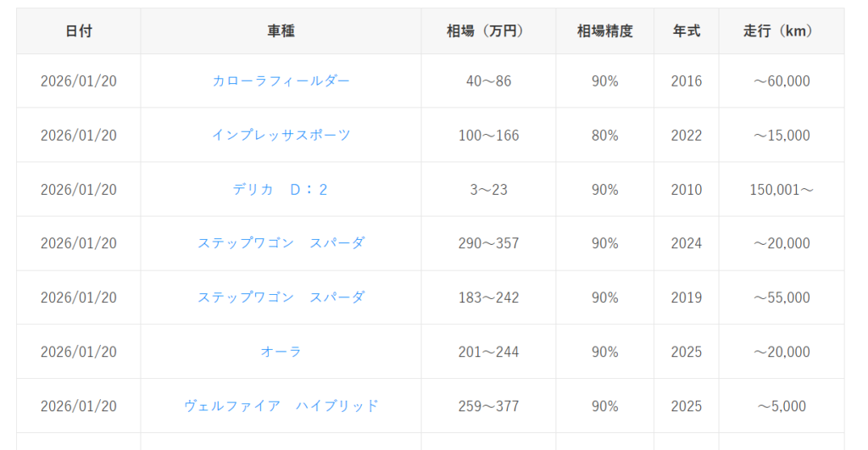This screenshot has width=868, height=450.
Task: Select the 150,001~ mileage cell
Action: point(781,190)
